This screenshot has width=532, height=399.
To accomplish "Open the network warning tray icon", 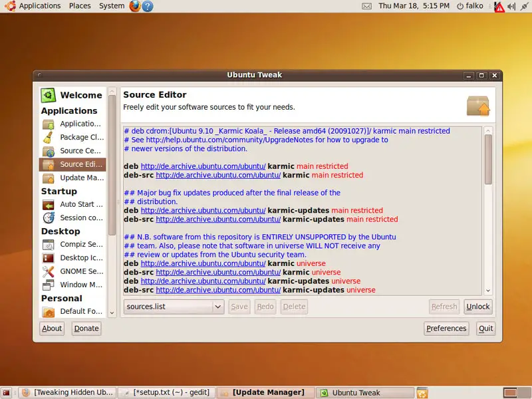I will point(499,6).
